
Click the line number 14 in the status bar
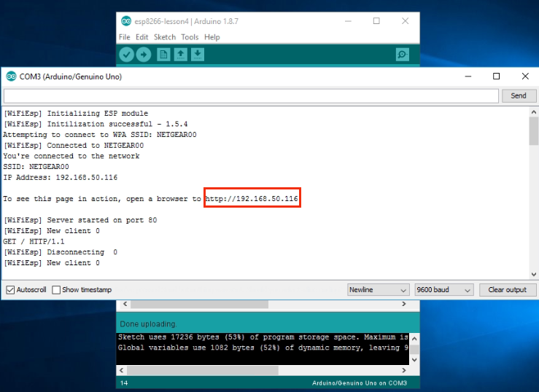(124, 383)
